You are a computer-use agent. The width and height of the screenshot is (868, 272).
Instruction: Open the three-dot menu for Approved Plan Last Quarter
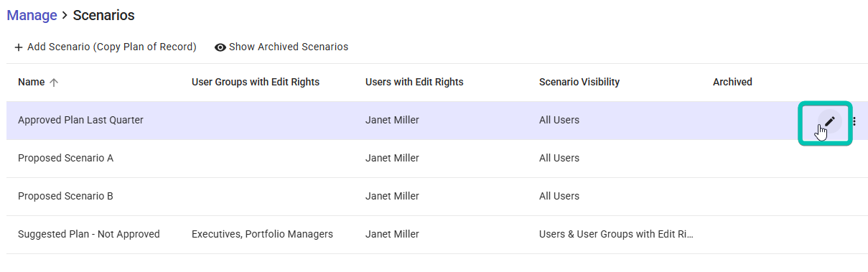(x=854, y=121)
